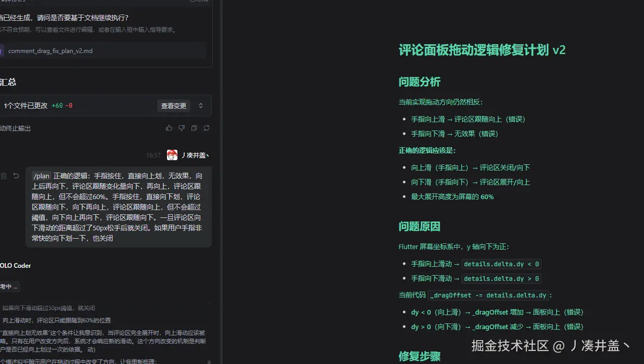The image size is (644, 364).
Task: Select the /plan command chip in the message
Action: point(42,176)
